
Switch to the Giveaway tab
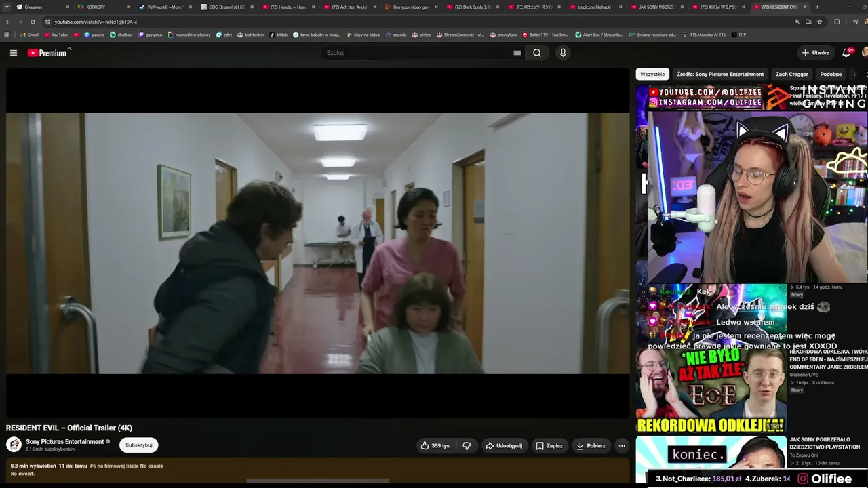point(43,7)
